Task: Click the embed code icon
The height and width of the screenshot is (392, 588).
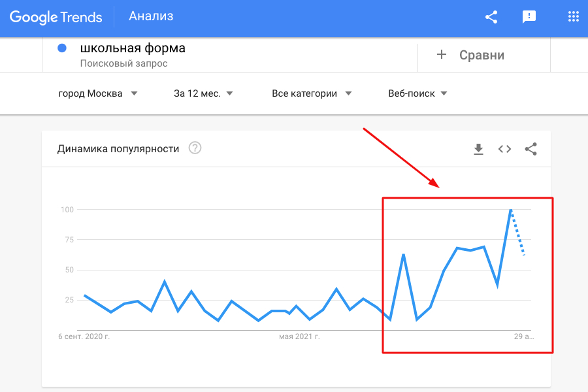Action: [x=504, y=149]
